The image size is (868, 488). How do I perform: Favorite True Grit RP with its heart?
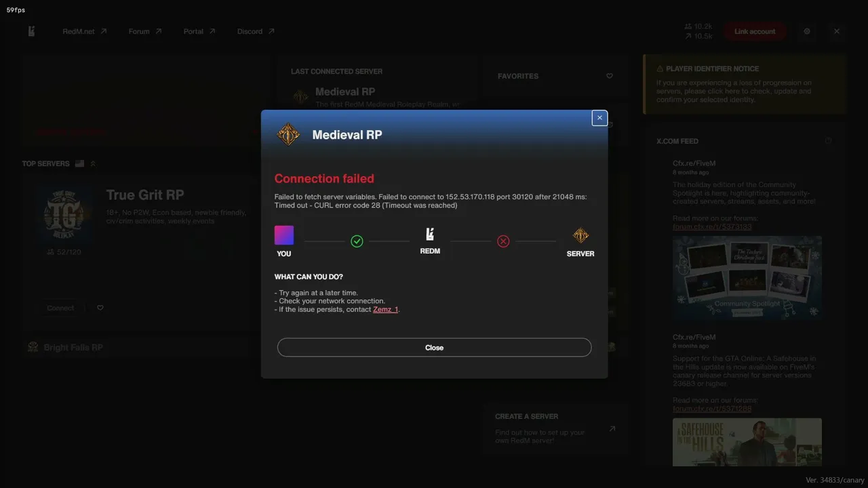coord(100,308)
